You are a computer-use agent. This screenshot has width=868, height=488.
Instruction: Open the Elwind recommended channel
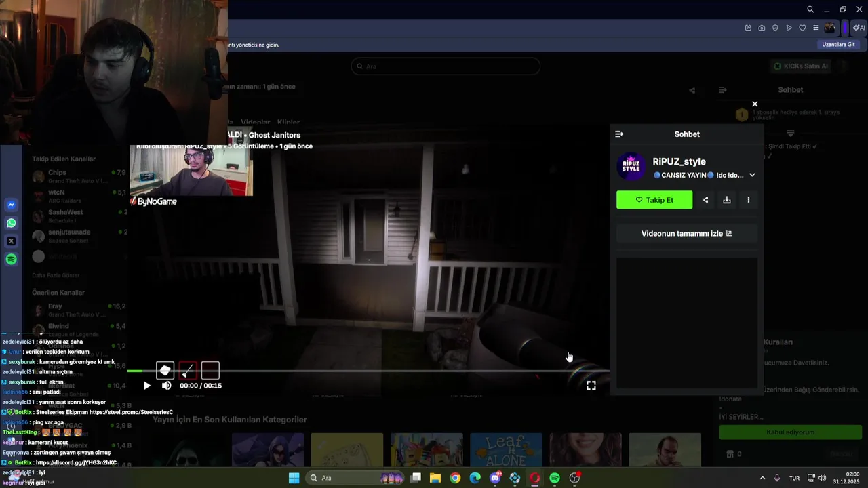pos(79,330)
